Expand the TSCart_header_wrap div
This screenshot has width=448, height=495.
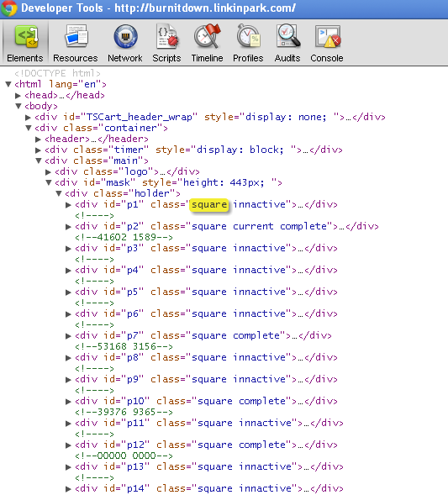pos(28,118)
